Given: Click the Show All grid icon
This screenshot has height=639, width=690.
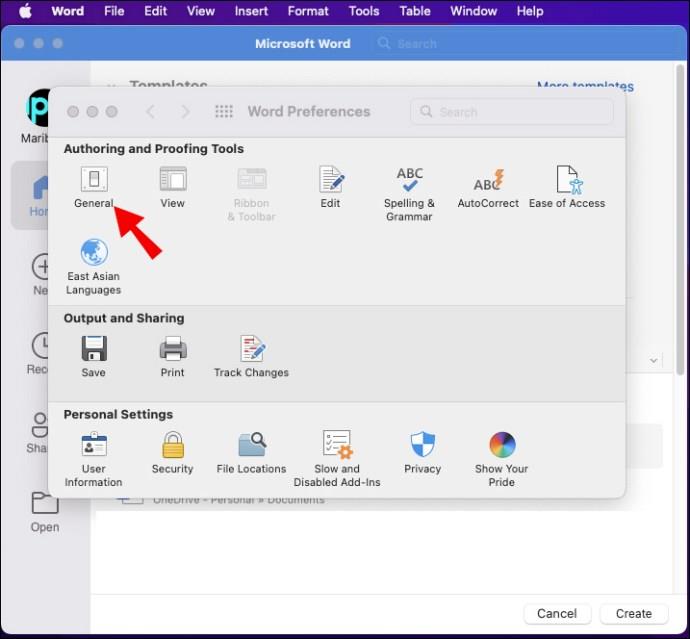Looking at the screenshot, I should click(x=224, y=111).
